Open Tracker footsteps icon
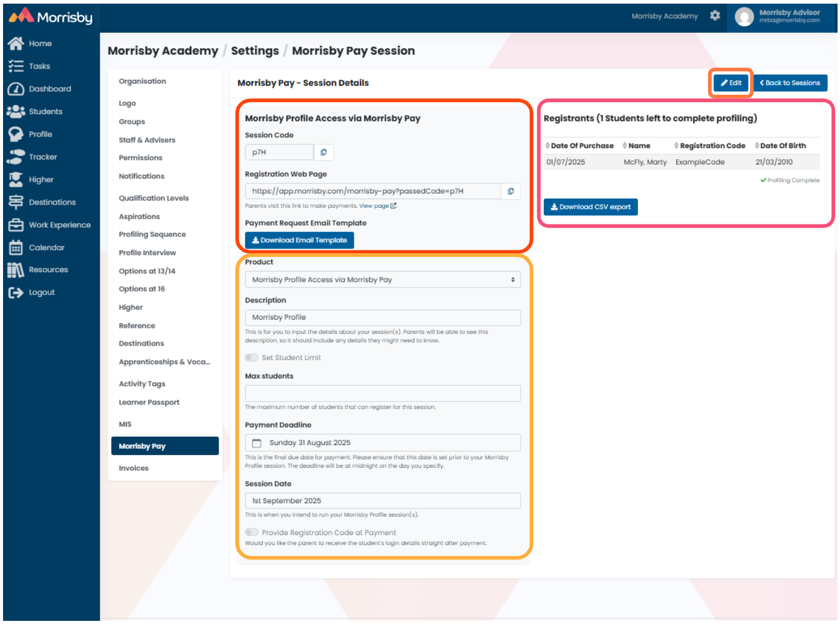The image size is (840, 625). click(16, 157)
